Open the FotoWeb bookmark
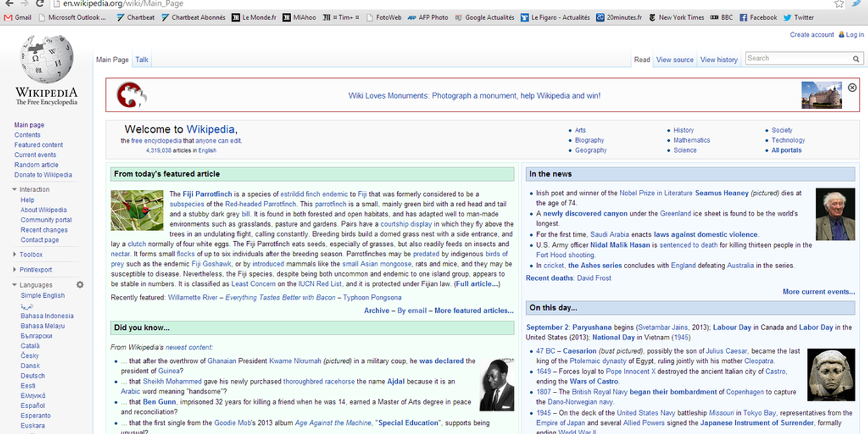The image size is (868, 434). click(383, 17)
